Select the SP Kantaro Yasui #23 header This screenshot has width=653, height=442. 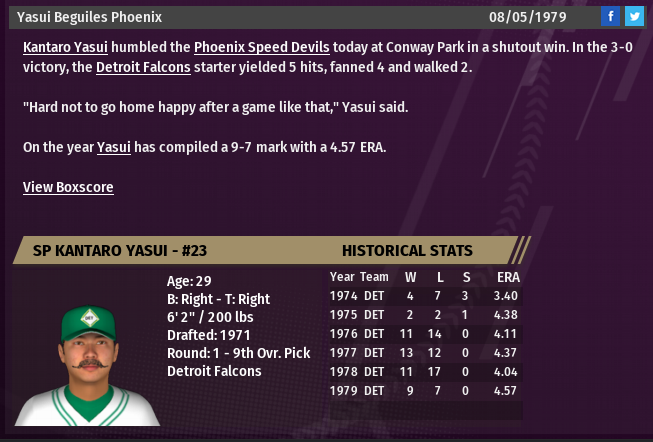(x=110, y=250)
